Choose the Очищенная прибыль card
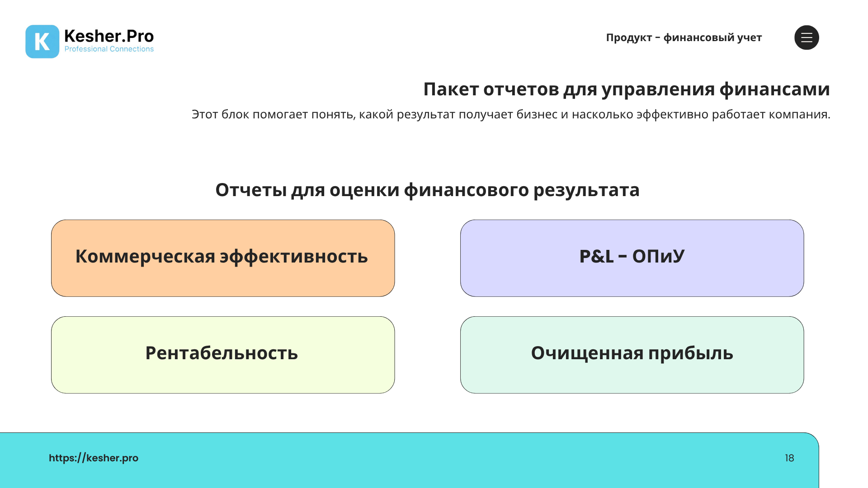Screen dimensions: 868x488 click(632, 355)
